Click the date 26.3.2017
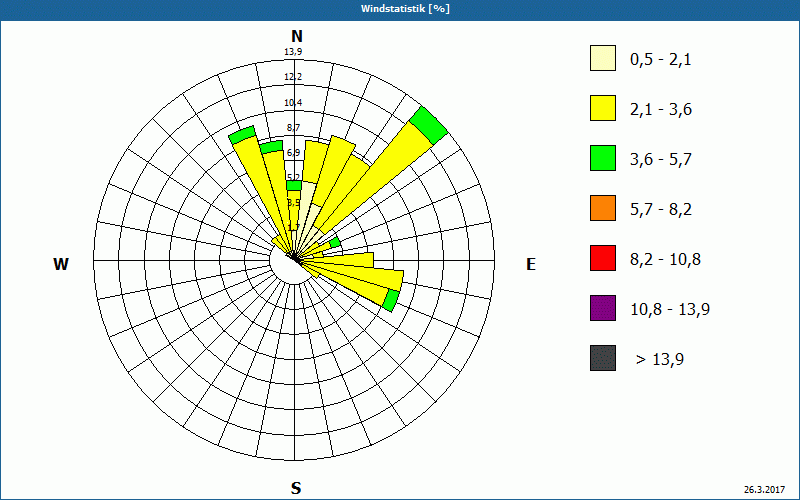Image resolution: width=800 pixels, height=500 pixels. (764, 489)
